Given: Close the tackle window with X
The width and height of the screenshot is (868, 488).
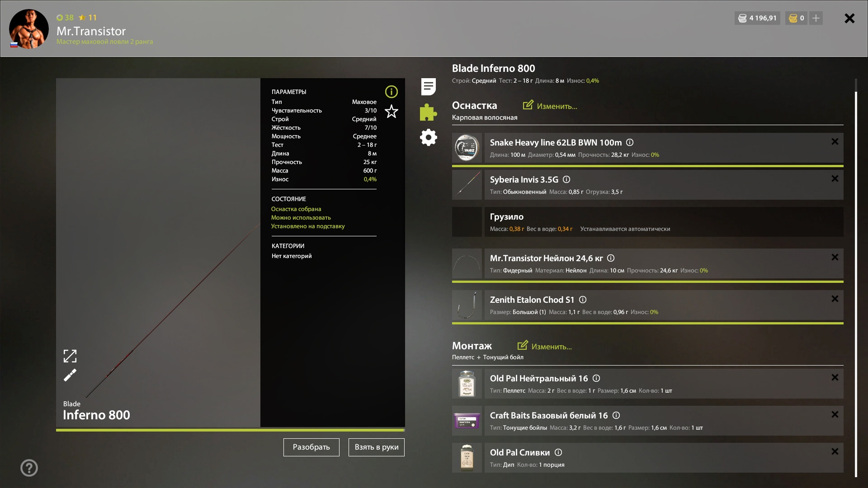Looking at the screenshot, I should click(x=849, y=18).
